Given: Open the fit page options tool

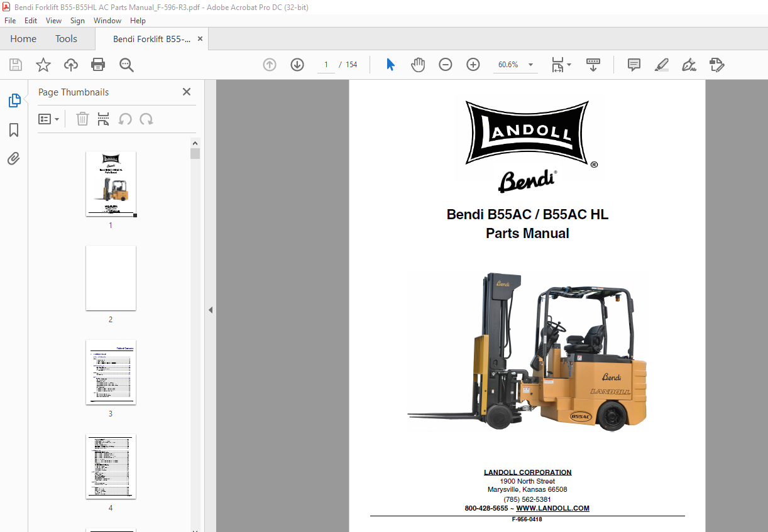Looking at the screenshot, I should (x=561, y=65).
